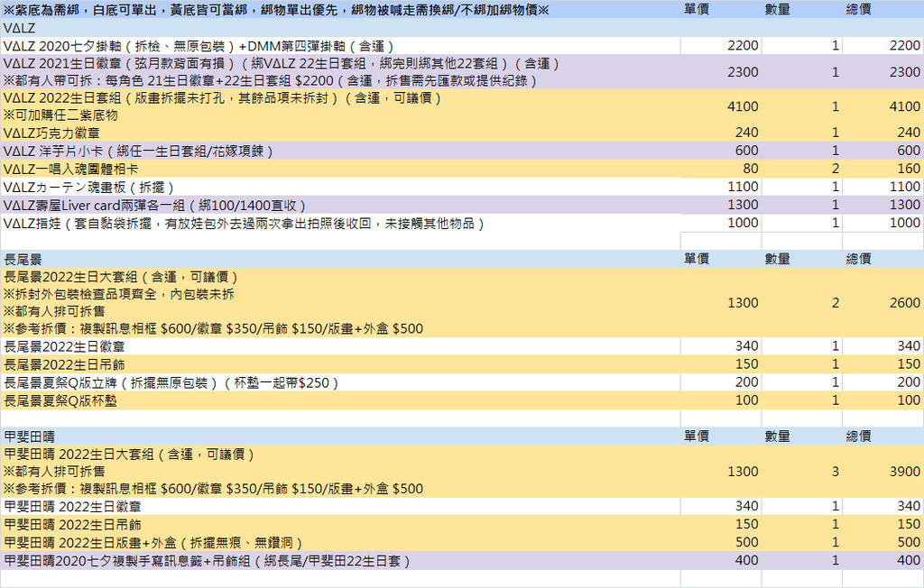Select the 甲斐田晴 2022生日吊飾 item cell
The image size is (924, 588).
click(340, 524)
